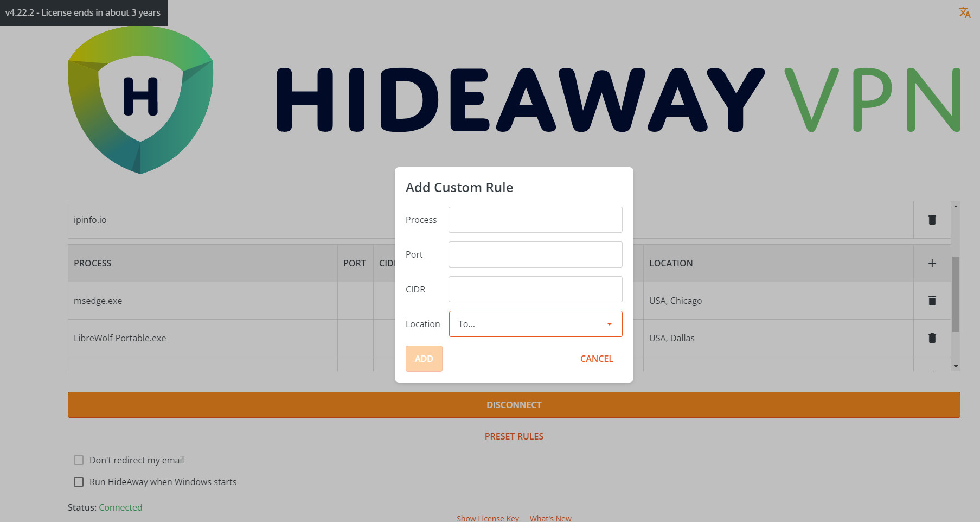Focus the CIDR input field
The width and height of the screenshot is (980, 522).
tap(535, 289)
